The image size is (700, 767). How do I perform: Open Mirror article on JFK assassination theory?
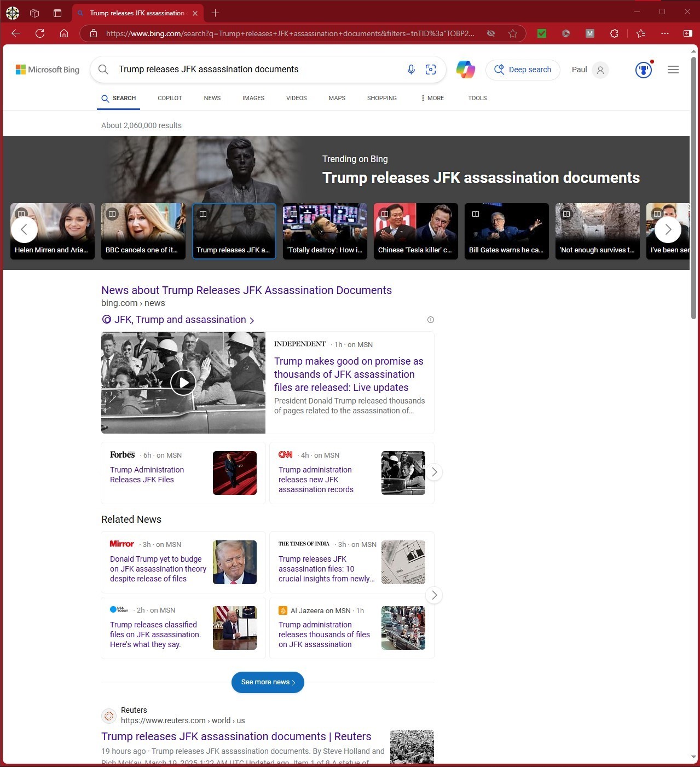click(x=158, y=569)
